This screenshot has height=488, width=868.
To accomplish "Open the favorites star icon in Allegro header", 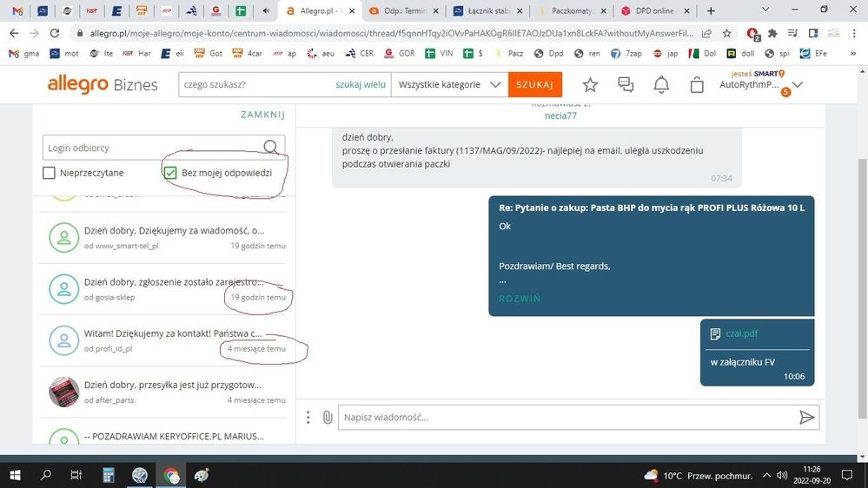I will 590,84.
